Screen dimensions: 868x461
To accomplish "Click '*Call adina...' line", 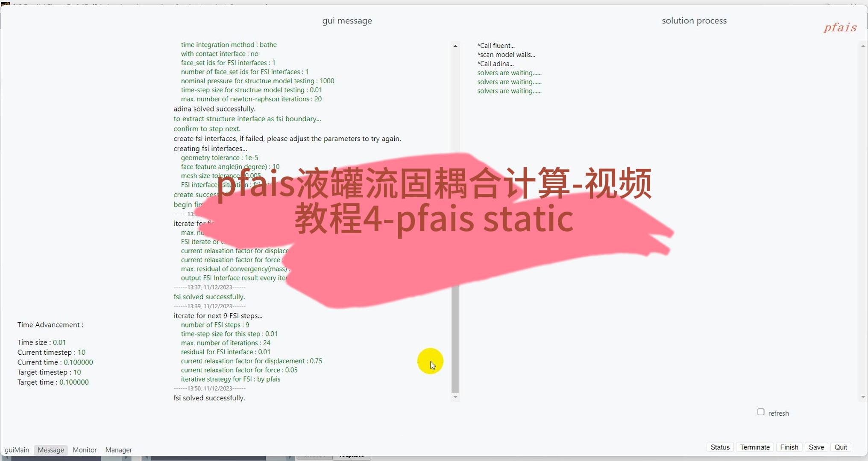I will coord(496,64).
